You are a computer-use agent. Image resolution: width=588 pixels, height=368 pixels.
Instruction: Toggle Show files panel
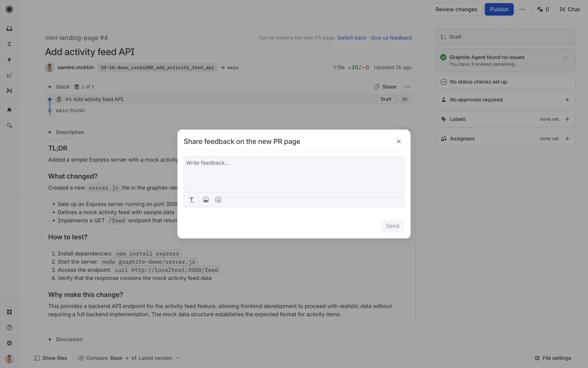tap(51, 358)
